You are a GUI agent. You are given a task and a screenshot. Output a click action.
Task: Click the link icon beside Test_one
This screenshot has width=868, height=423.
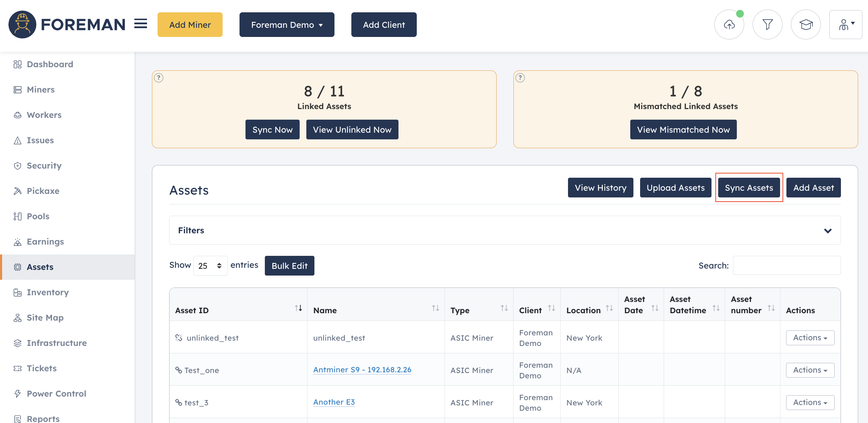179,370
